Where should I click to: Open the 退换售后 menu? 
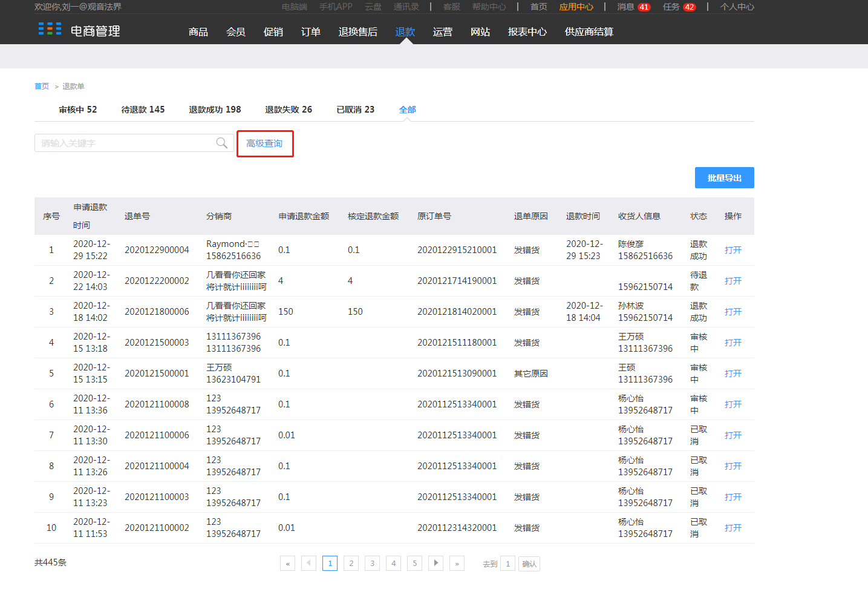pyautogui.click(x=358, y=31)
